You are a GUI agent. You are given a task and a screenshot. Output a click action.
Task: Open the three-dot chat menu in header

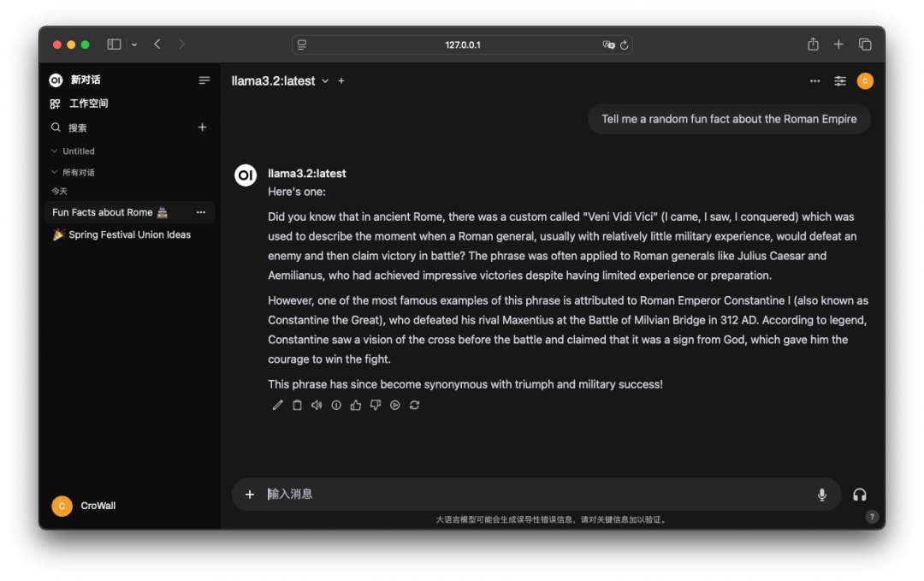[x=814, y=80]
